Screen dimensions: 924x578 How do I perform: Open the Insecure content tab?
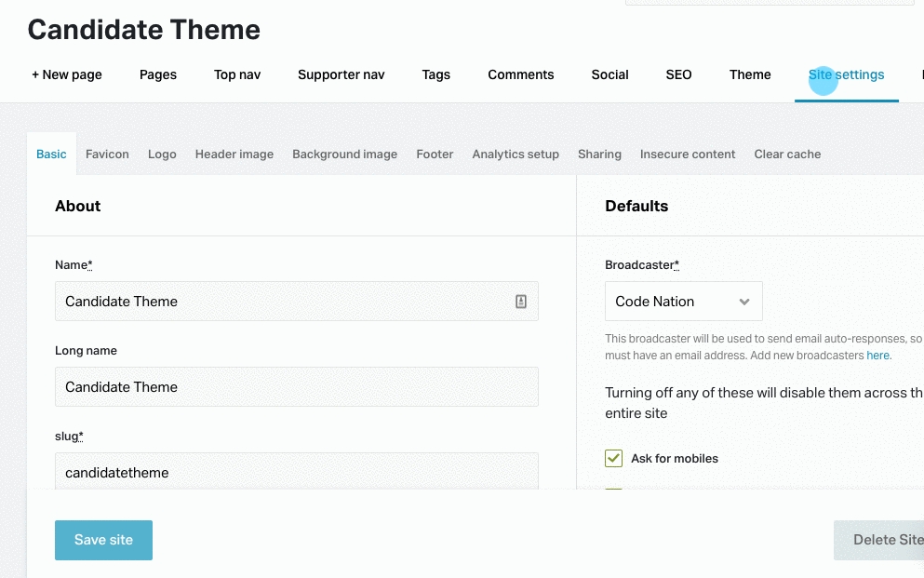pyautogui.click(x=688, y=155)
